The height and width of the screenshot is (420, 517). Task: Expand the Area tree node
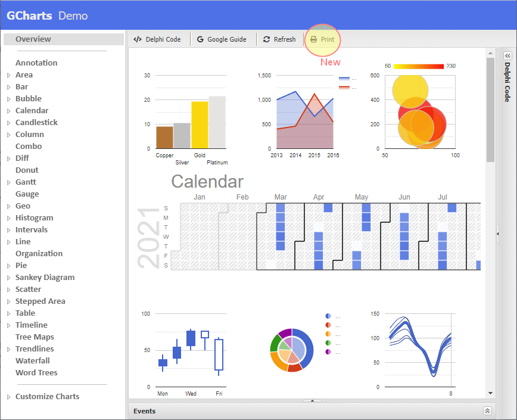tap(8, 75)
